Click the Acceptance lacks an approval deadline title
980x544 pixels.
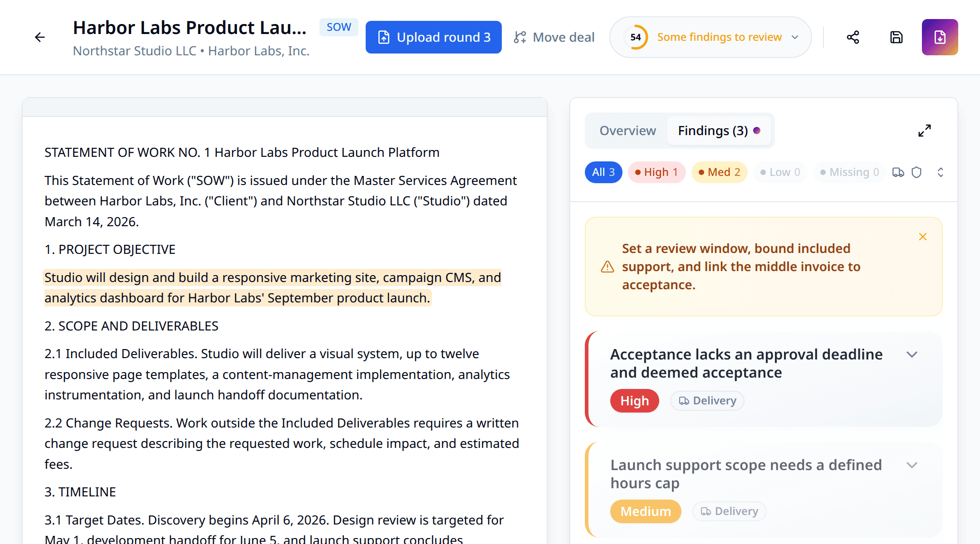coord(746,364)
